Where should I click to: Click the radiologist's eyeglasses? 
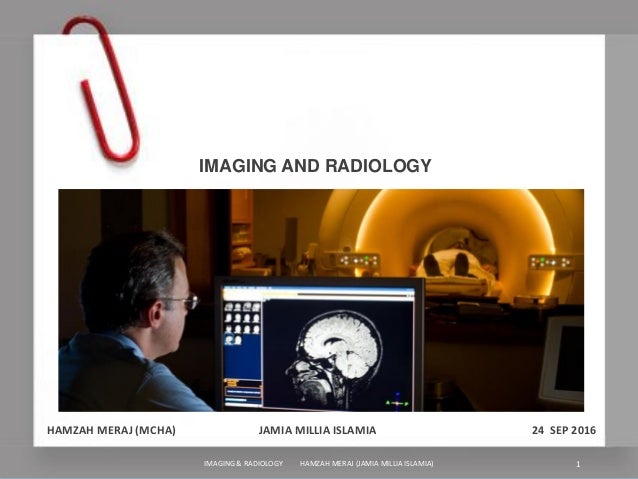tap(183, 300)
